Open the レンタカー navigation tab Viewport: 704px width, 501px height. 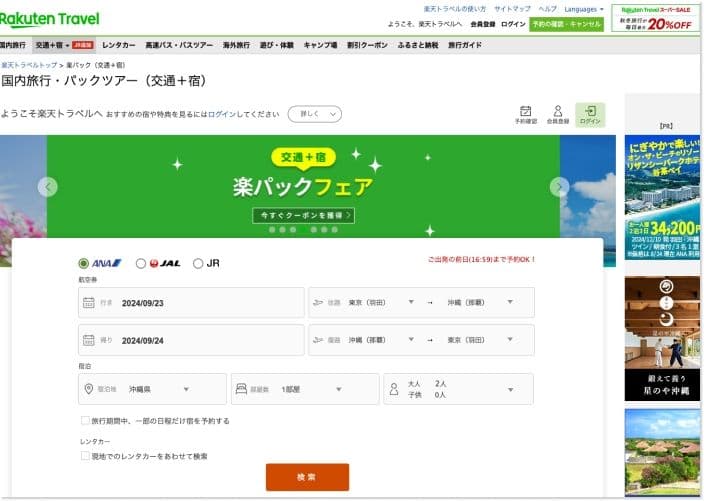118,45
